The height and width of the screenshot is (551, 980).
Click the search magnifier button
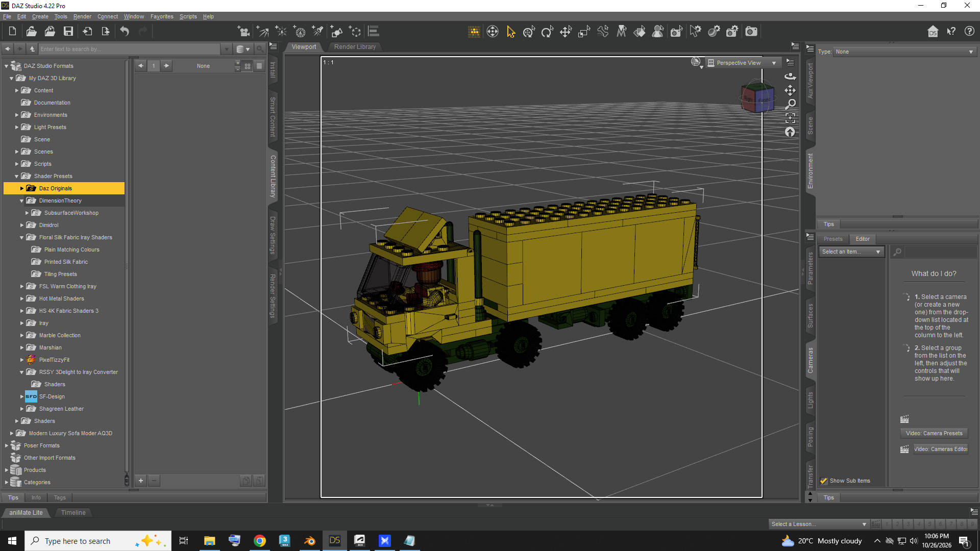pyautogui.click(x=260, y=49)
